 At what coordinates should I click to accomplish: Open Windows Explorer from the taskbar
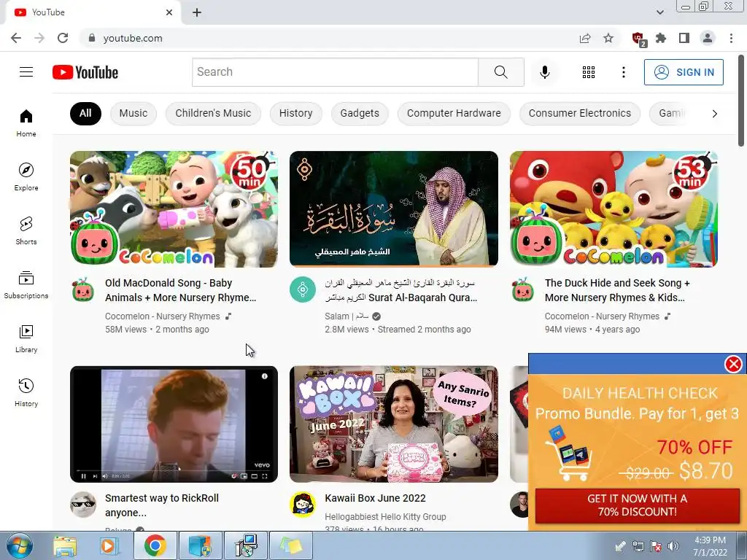tap(65, 545)
